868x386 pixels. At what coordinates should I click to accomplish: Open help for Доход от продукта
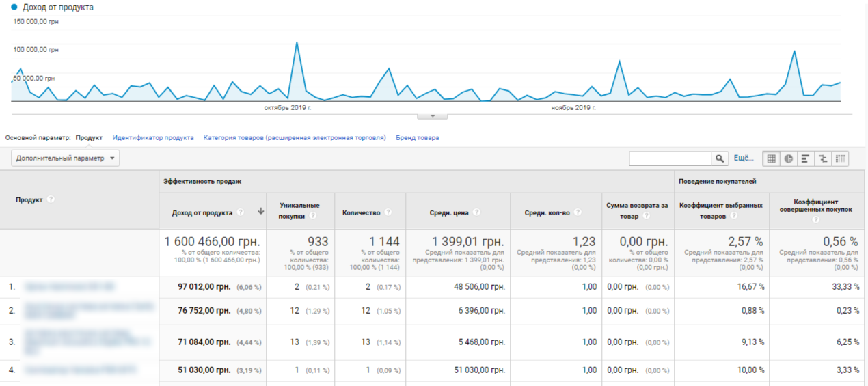241,212
